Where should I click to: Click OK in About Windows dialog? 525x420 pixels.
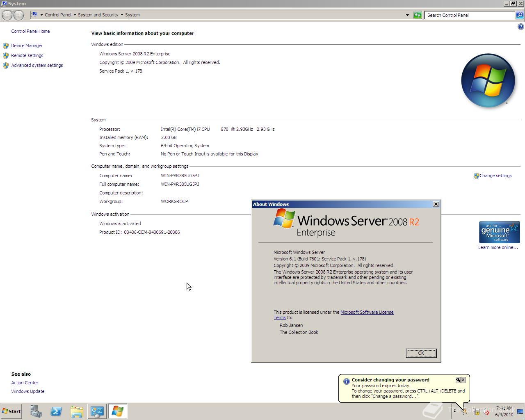421,353
